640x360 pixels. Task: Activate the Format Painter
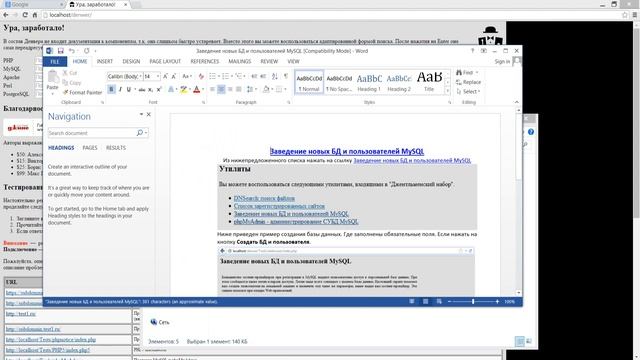(x=82, y=92)
